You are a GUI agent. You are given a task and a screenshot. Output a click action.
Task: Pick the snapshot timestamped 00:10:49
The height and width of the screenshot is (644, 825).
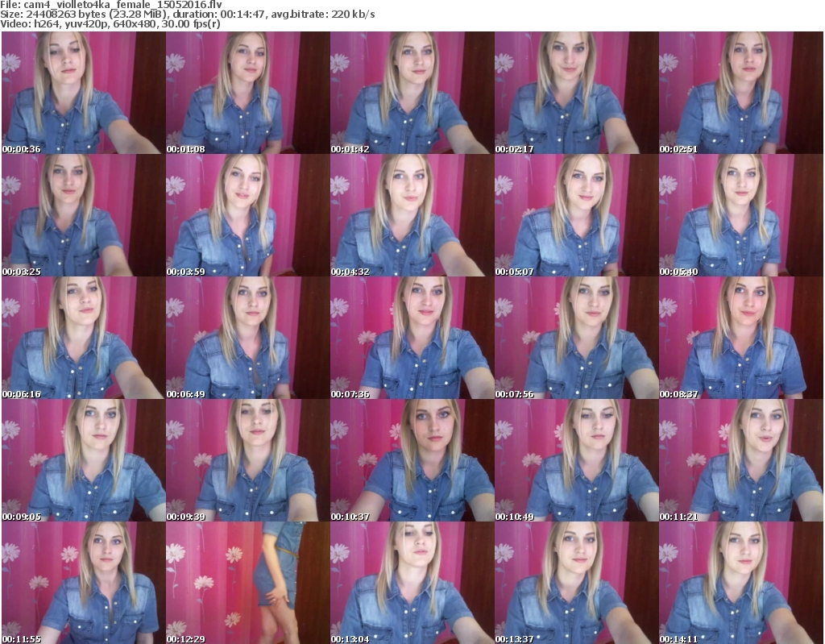(x=576, y=460)
